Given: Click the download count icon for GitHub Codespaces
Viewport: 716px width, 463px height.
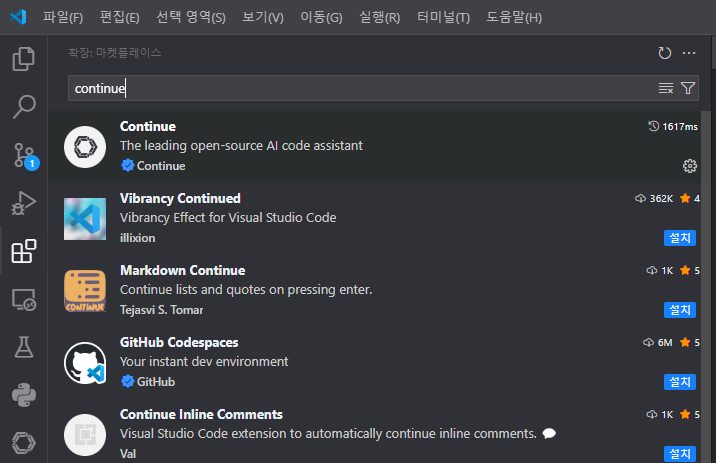Looking at the screenshot, I should coord(648,342).
